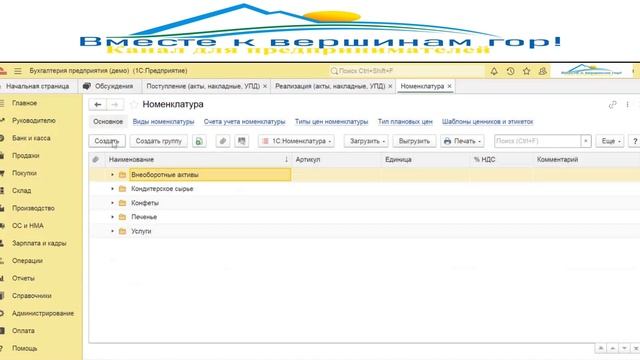Focus the global search Ctrl+Shift+F field

[406, 71]
